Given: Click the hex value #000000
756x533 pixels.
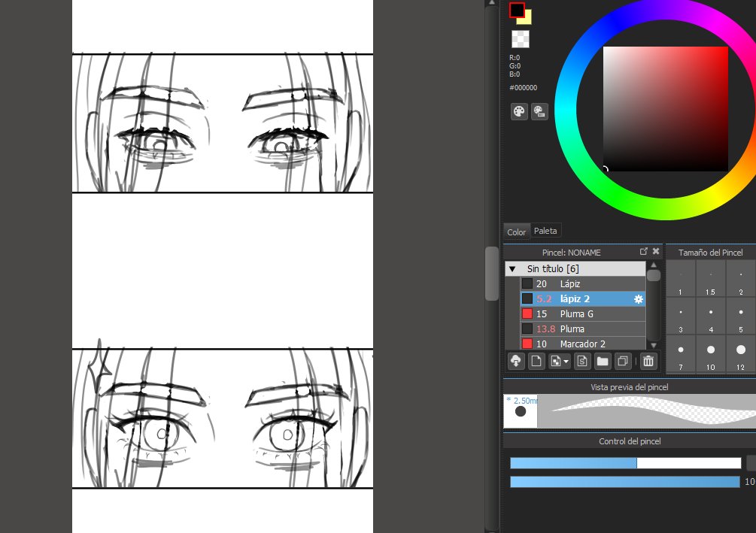Looking at the screenshot, I should [523, 88].
